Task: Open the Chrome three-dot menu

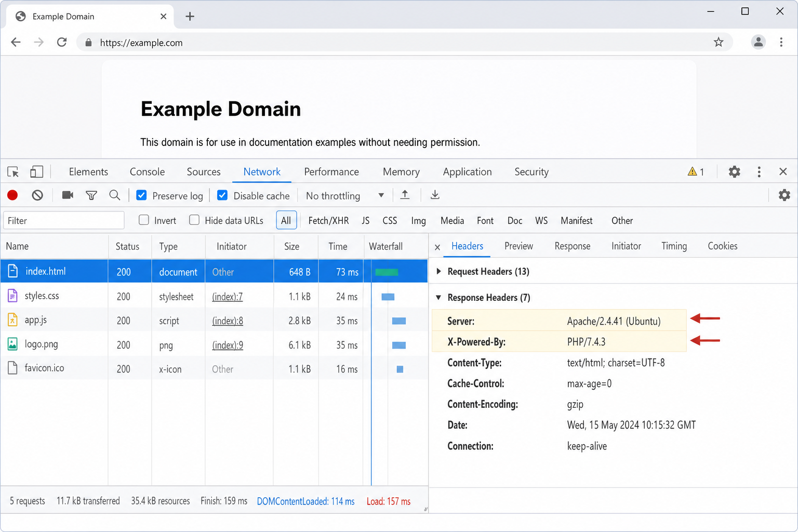Action: click(781, 42)
